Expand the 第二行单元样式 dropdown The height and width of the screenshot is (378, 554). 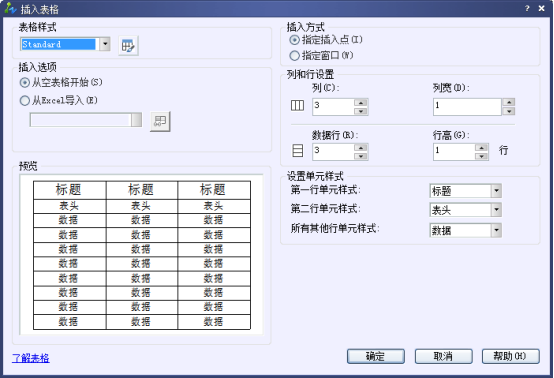pyautogui.click(x=496, y=210)
